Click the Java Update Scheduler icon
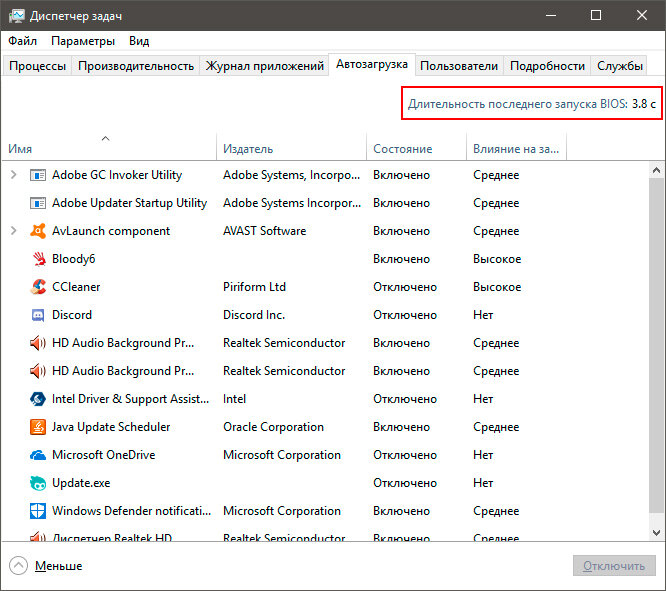The height and width of the screenshot is (591, 666). (38, 427)
